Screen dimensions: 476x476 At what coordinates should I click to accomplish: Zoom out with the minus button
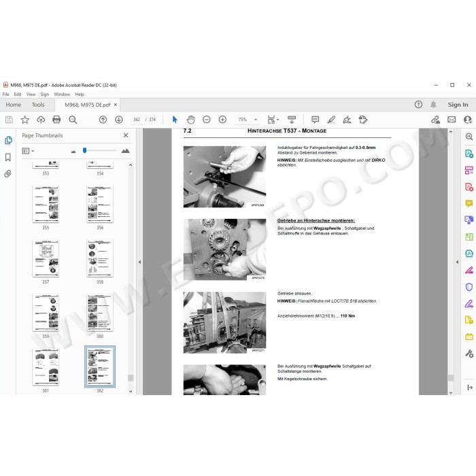click(207, 120)
